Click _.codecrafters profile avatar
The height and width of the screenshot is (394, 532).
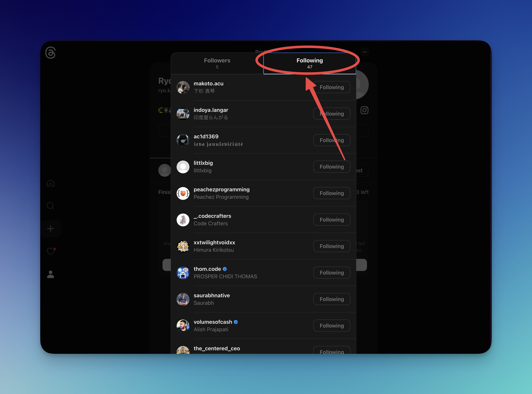click(x=183, y=220)
